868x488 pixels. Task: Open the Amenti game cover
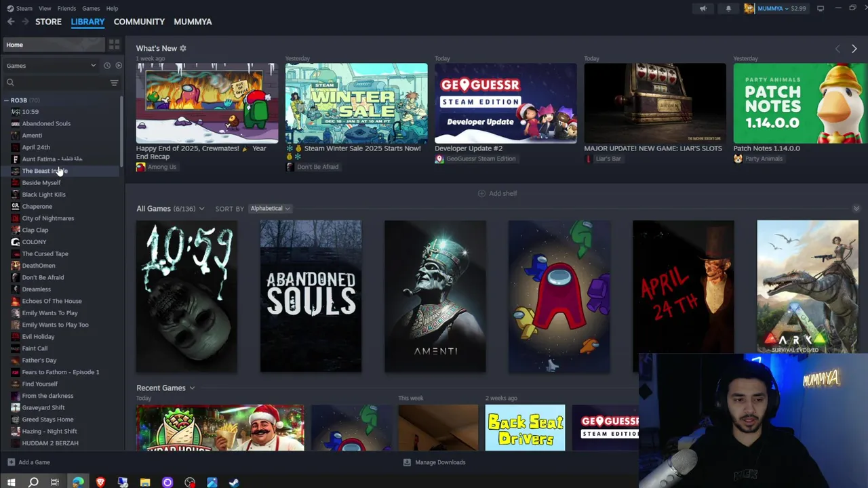[435, 296]
